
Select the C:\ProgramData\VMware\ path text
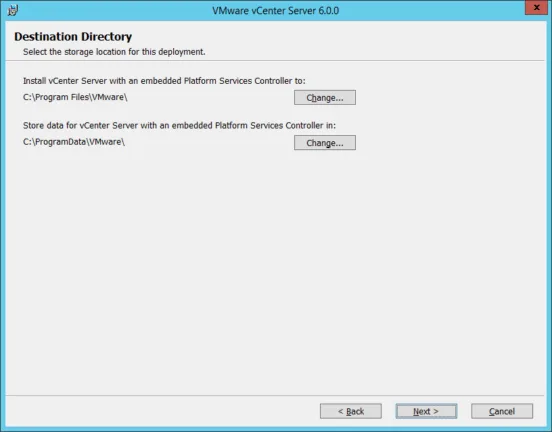coord(74,142)
